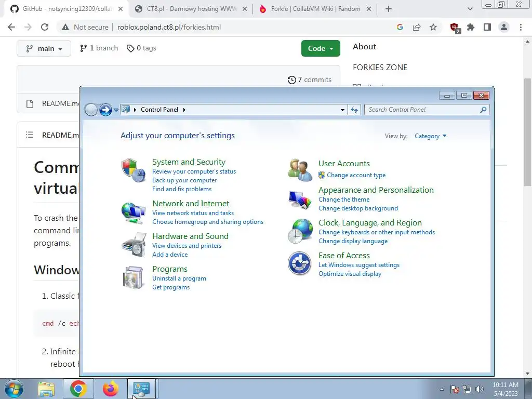Open Windows Explorer from taskbar
The height and width of the screenshot is (399, 532).
point(46,389)
